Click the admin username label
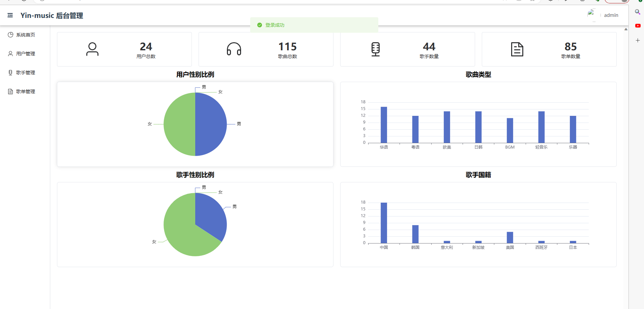The width and height of the screenshot is (644, 309). pos(611,15)
